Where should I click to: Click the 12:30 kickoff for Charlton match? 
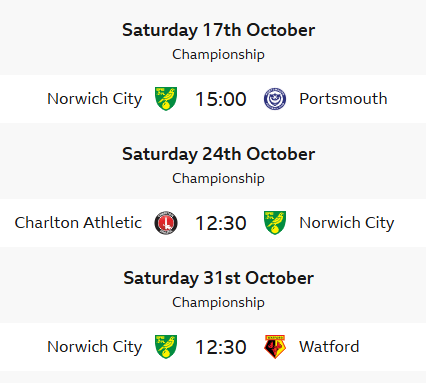point(221,223)
